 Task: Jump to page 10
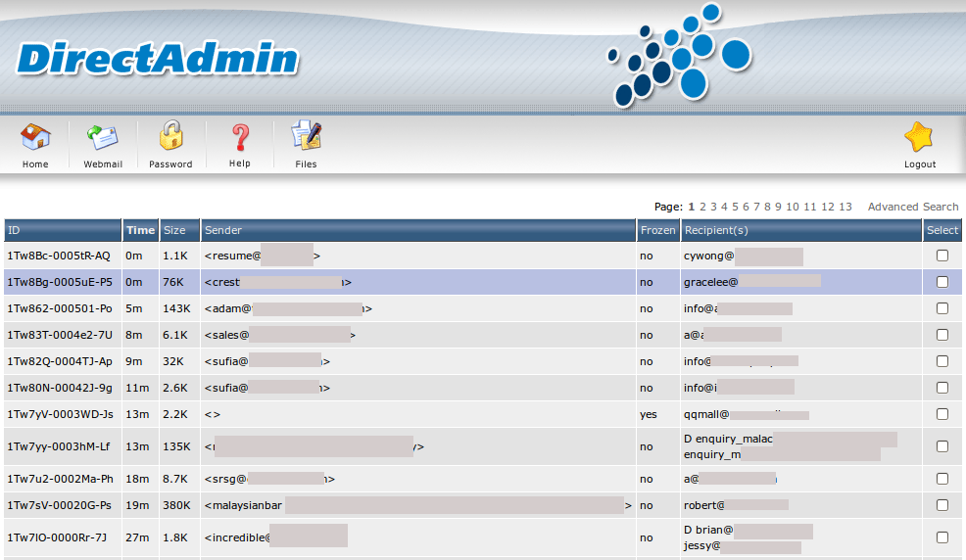(793, 207)
